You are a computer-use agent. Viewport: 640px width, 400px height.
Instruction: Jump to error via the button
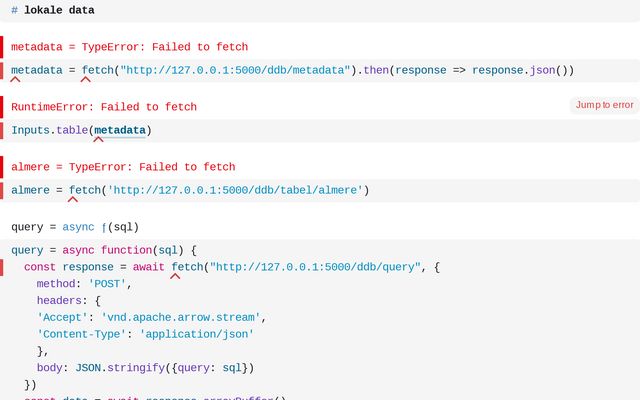click(x=604, y=105)
